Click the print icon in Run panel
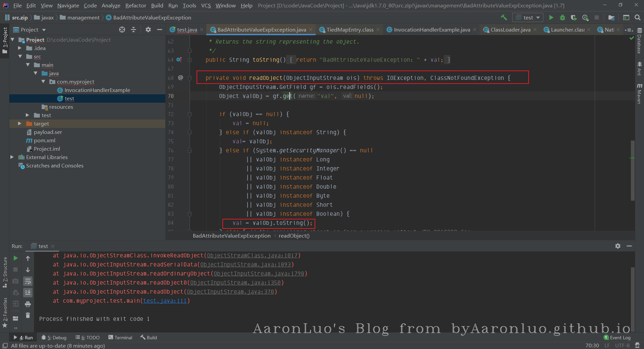This screenshot has height=349, width=644. click(28, 304)
